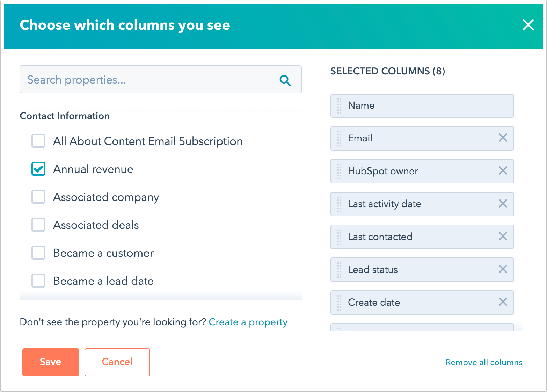Remove the Create date column
This screenshot has height=392, width=547.
click(503, 302)
